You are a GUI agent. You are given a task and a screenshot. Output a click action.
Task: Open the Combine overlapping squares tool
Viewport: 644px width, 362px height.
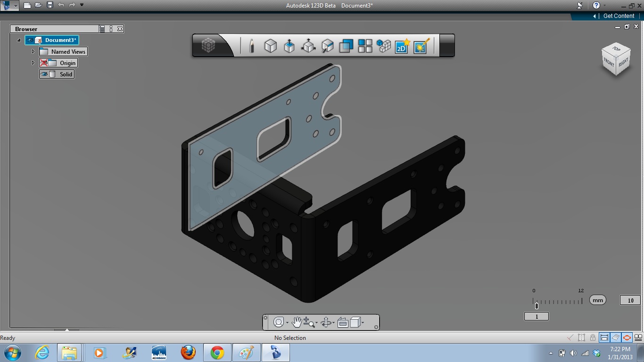[346, 46]
